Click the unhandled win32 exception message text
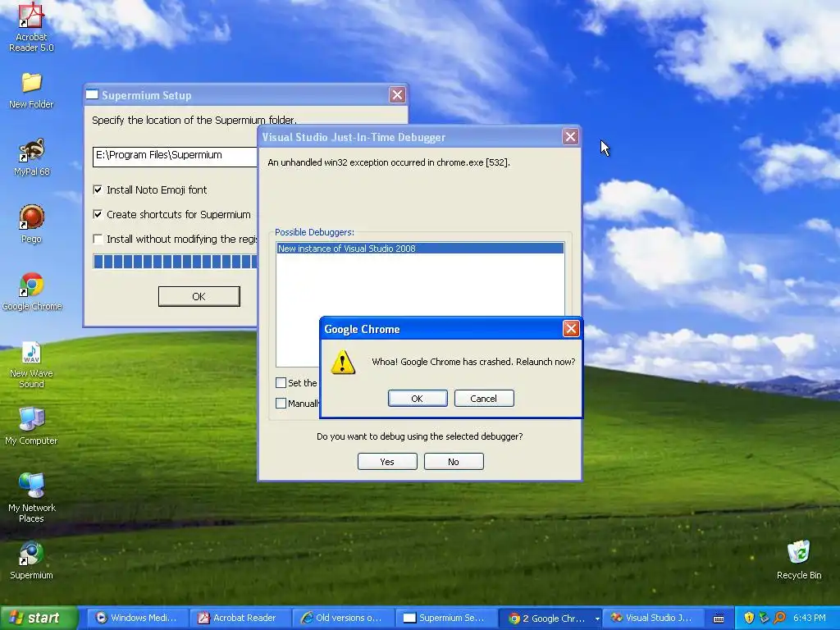This screenshot has height=630, width=840. pos(388,162)
